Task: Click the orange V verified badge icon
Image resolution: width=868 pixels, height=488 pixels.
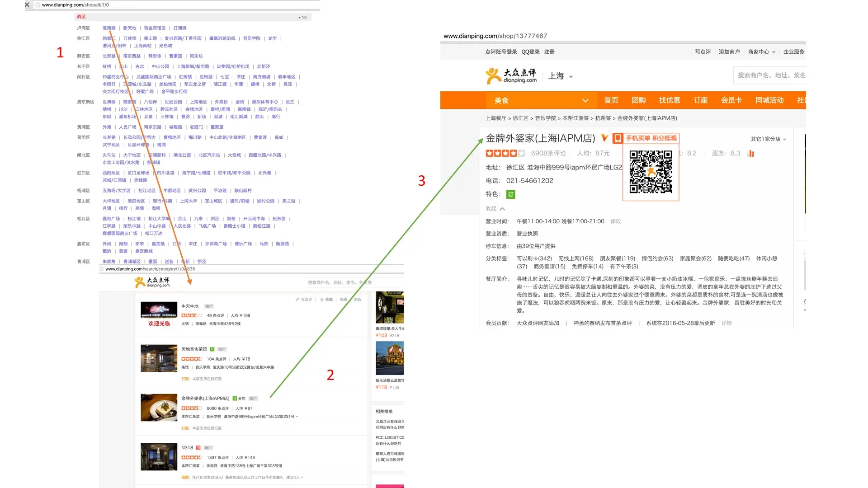Action: [604, 138]
